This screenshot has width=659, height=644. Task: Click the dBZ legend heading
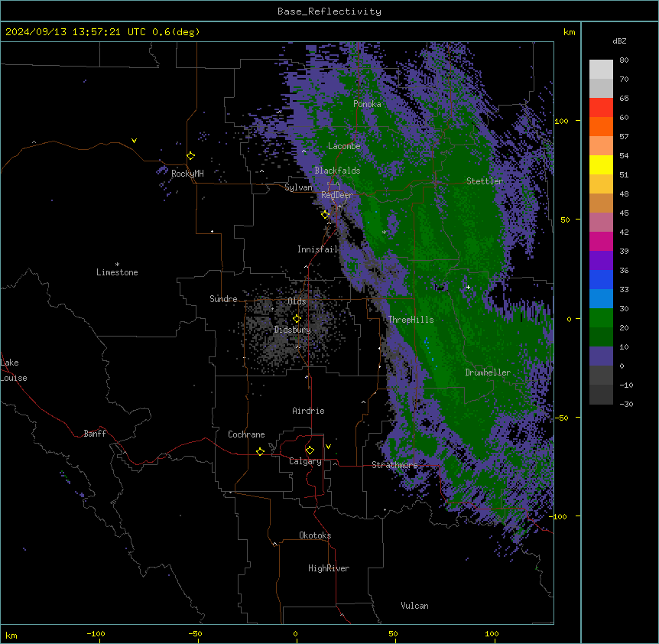point(619,41)
